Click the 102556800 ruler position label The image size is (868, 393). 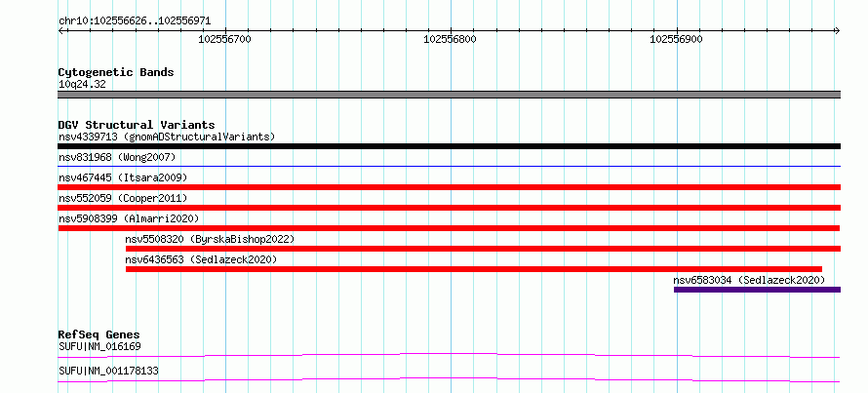pos(450,39)
